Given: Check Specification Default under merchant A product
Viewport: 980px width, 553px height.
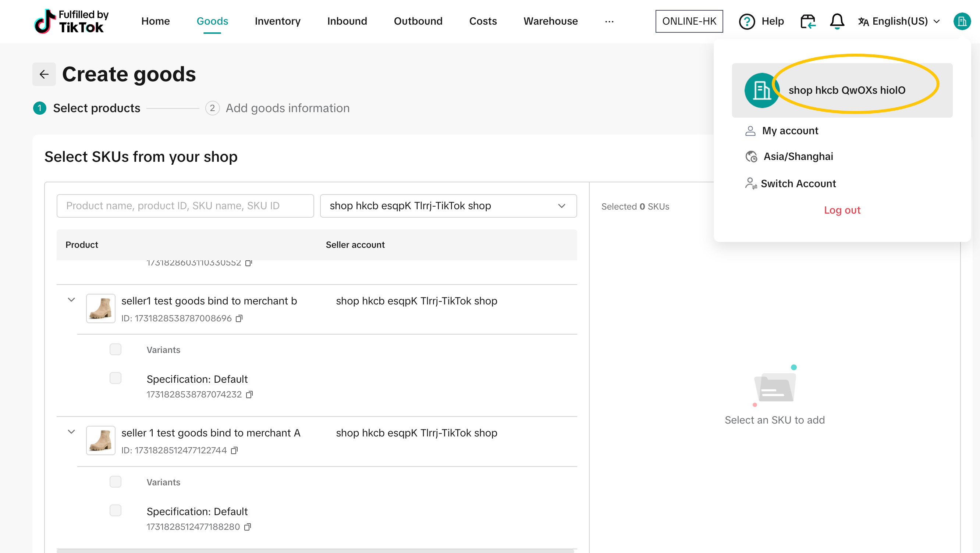Looking at the screenshot, I should click(x=115, y=510).
